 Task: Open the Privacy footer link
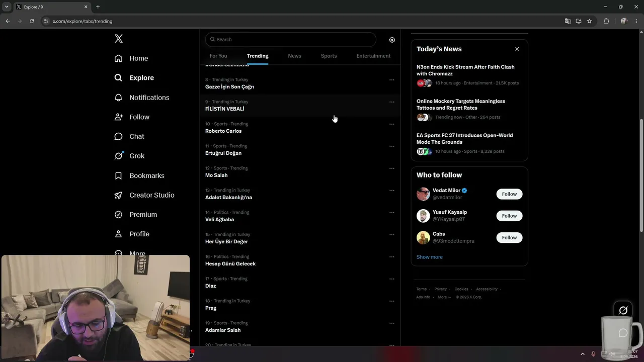[440, 289]
